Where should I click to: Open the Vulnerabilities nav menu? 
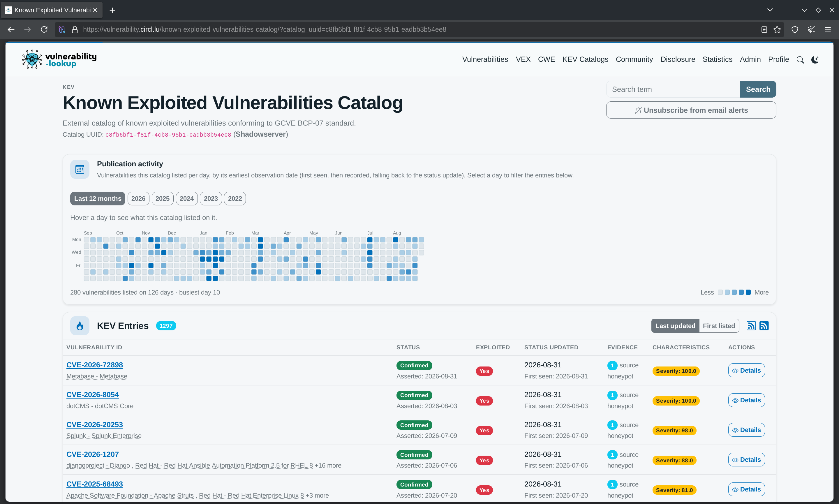[485, 59]
